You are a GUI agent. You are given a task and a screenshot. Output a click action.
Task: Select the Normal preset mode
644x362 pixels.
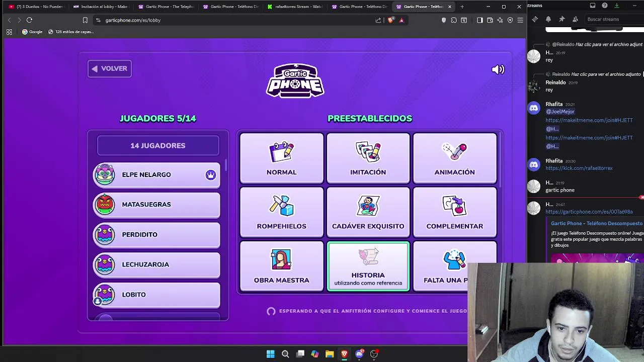click(x=281, y=158)
